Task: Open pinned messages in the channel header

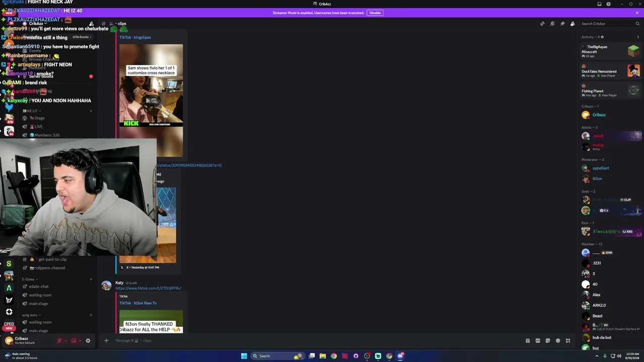Action: coord(562,24)
